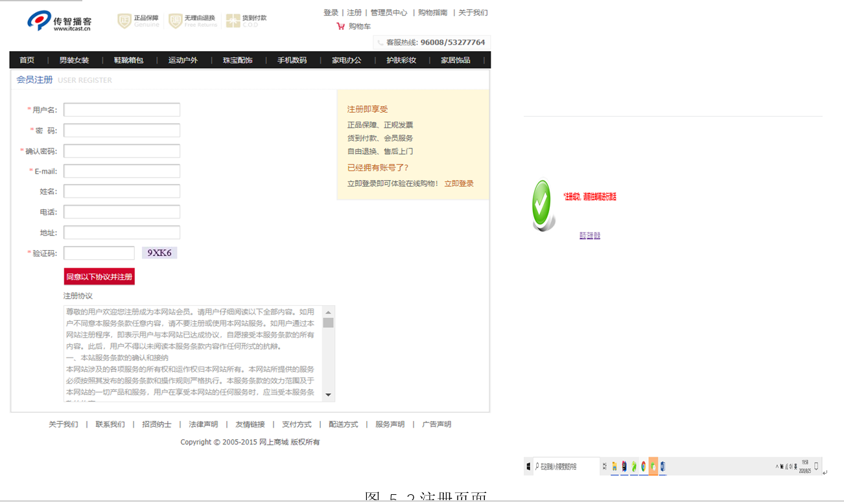Click the 9XK6 captcha image
The height and width of the screenshot is (504, 844).
pyautogui.click(x=159, y=252)
